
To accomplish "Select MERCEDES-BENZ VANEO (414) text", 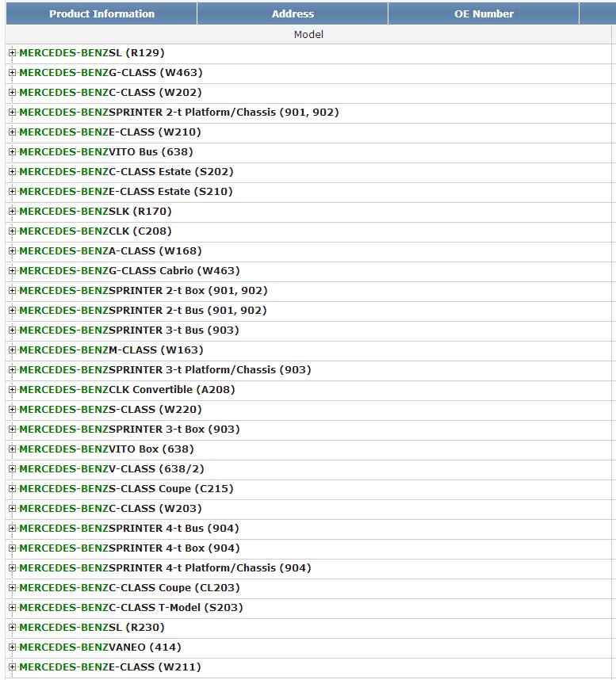I will click(x=100, y=647).
